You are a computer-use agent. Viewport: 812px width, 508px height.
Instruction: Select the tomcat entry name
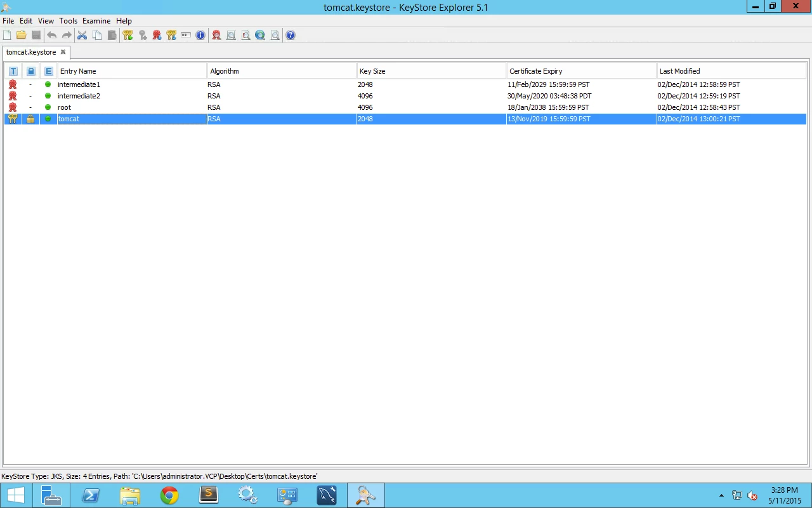(69, 119)
